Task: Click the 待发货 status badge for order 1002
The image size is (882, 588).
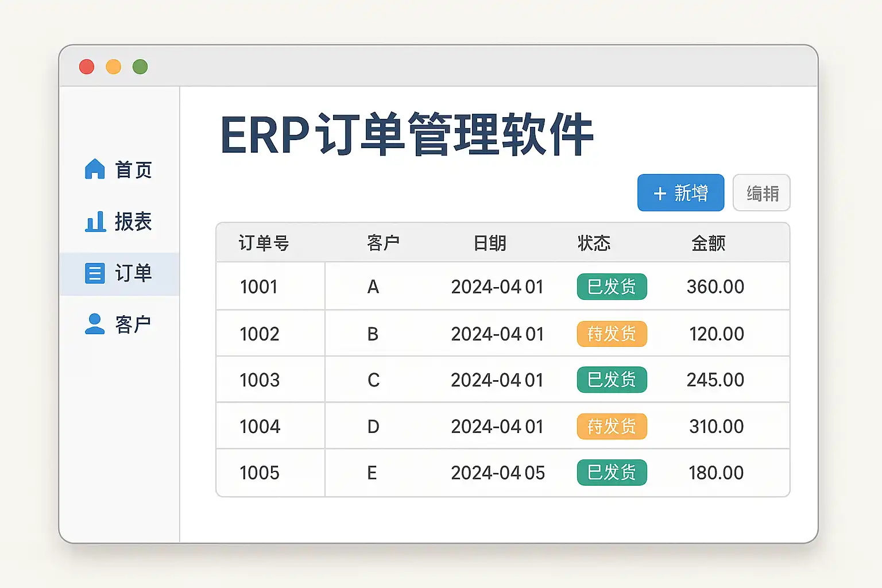Action: 612,334
